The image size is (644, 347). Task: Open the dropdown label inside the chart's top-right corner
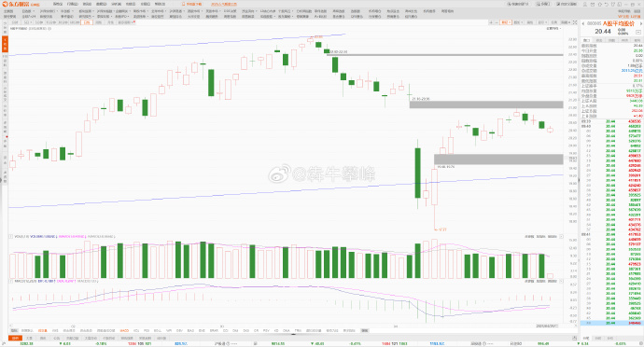(x=553, y=28)
